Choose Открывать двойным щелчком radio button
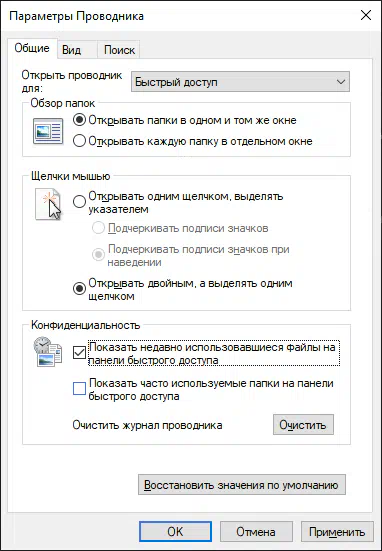This screenshot has width=382, height=551. pos(79,289)
